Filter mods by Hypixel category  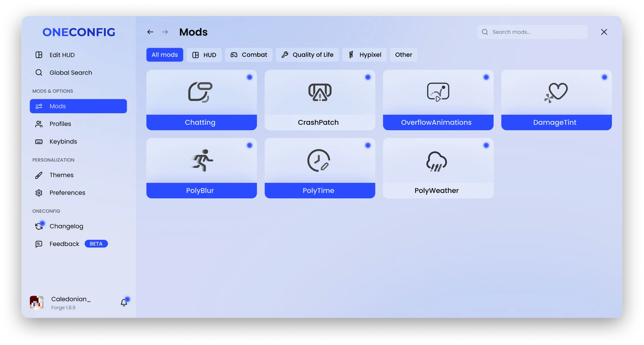click(x=364, y=55)
